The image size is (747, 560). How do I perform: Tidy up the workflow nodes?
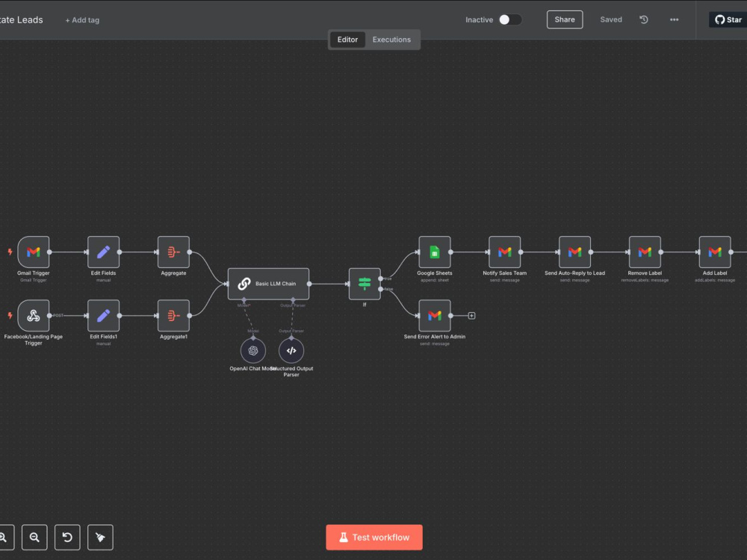coord(100,537)
